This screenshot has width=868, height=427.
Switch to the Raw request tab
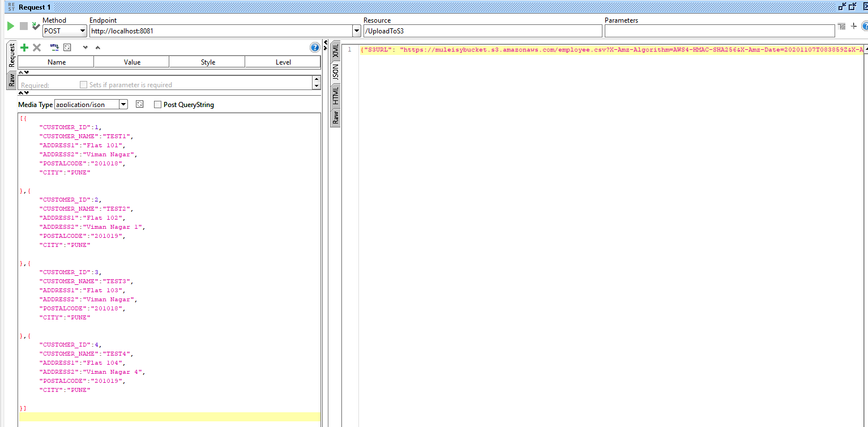point(11,80)
